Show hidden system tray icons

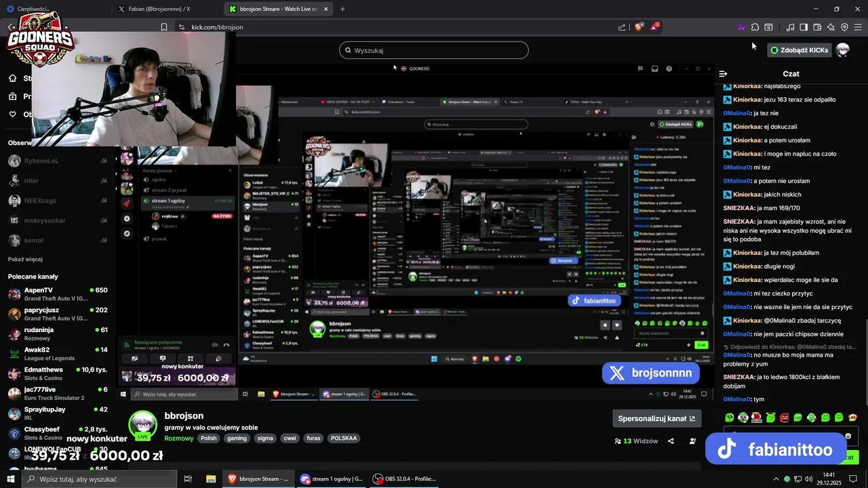tap(776, 479)
